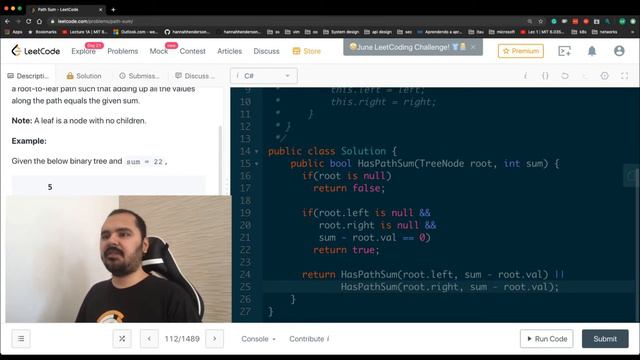
Task: Switch to the Submissions tab
Action: [139, 76]
